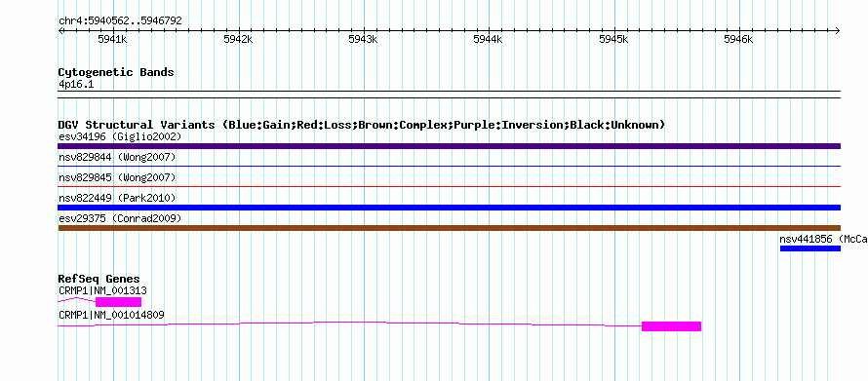Open the esv34196 (Giglio2002) label
The image size is (868, 381).
(120, 136)
